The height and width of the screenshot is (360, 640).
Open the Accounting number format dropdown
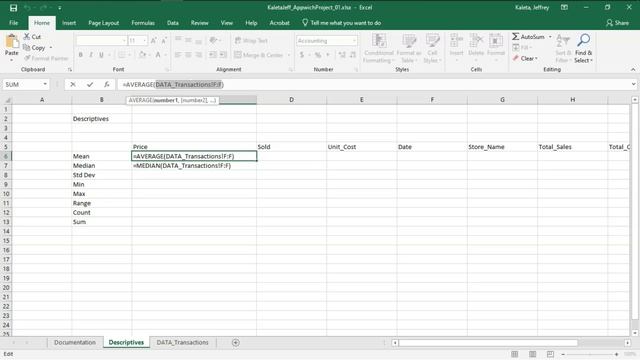[353, 41]
